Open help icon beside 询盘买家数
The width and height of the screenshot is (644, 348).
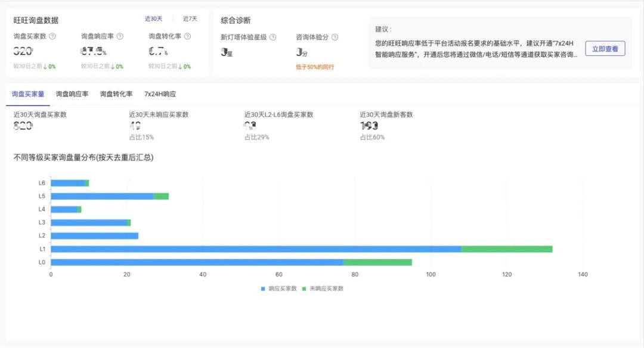tap(52, 36)
